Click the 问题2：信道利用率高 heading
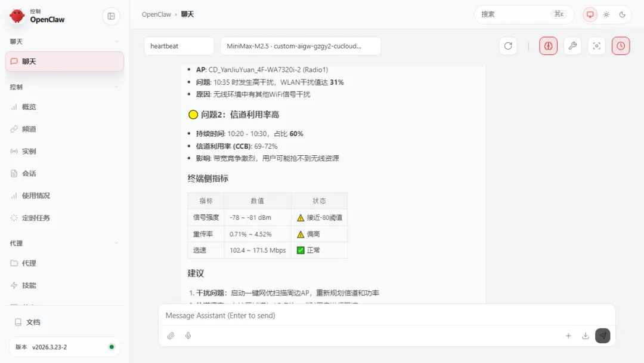The width and height of the screenshot is (644, 363). coord(240,115)
